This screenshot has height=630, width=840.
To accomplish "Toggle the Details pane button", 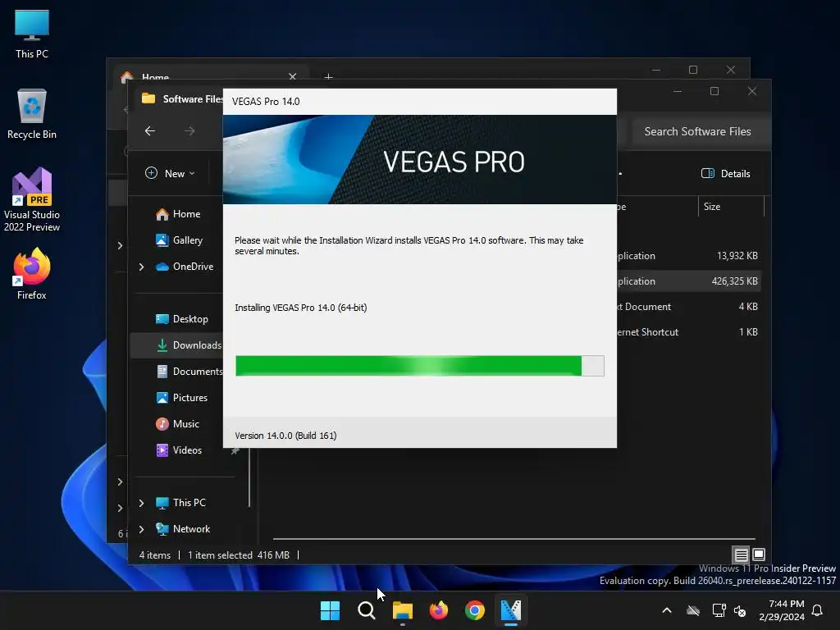I will click(x=726, y=173).
